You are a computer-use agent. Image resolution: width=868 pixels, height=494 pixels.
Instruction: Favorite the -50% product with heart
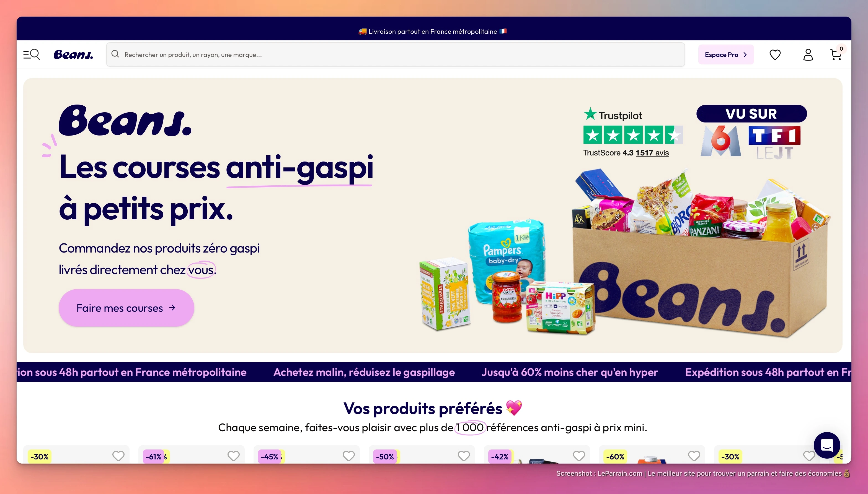click(464, 456)
